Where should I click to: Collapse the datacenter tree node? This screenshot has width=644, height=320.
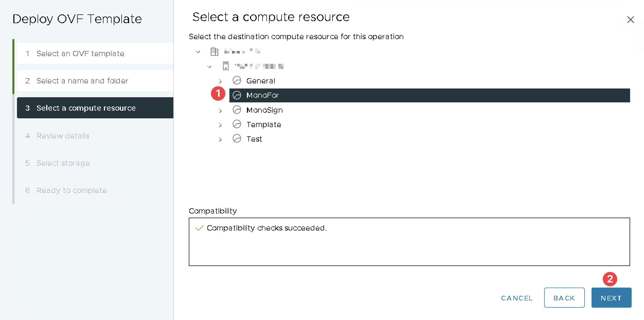[x=198, y=52]
